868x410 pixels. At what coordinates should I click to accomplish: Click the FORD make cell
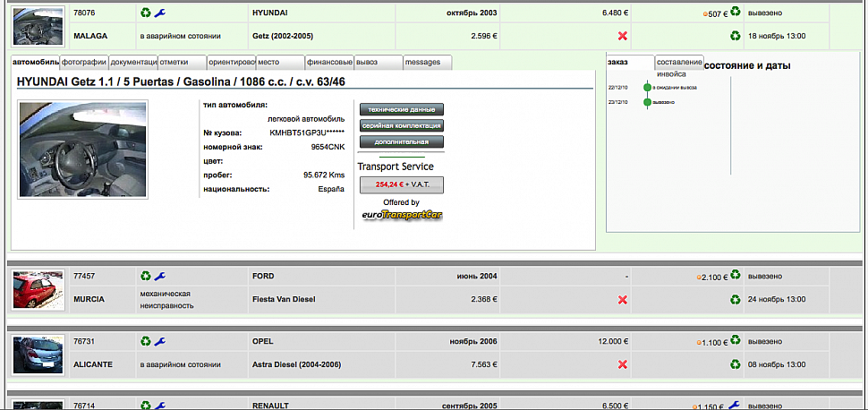click(x=322, y=276)
